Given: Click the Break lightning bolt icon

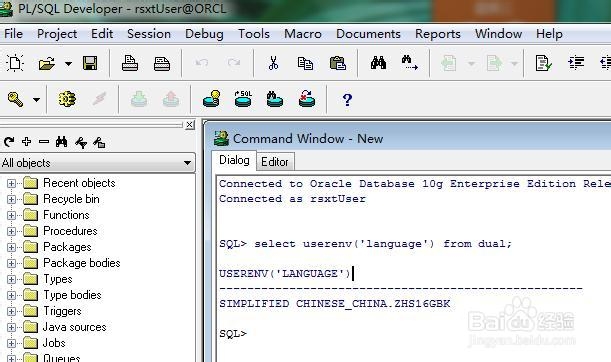Looking at the screenshot, I should (x=99, y=99).
